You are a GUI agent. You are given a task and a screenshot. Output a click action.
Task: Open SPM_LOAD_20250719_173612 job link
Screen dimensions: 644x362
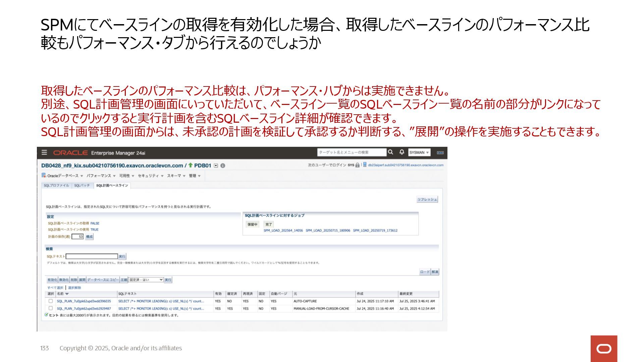(375, 231)
